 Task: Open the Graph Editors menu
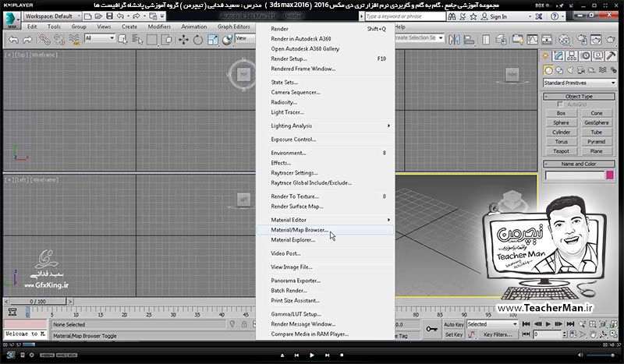coord(233,27)
